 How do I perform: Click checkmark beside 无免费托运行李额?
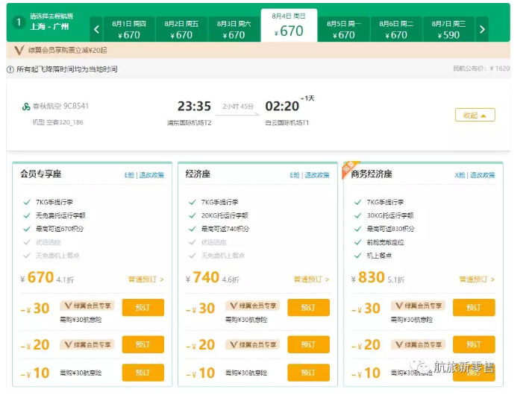click(x=27, y=215)
